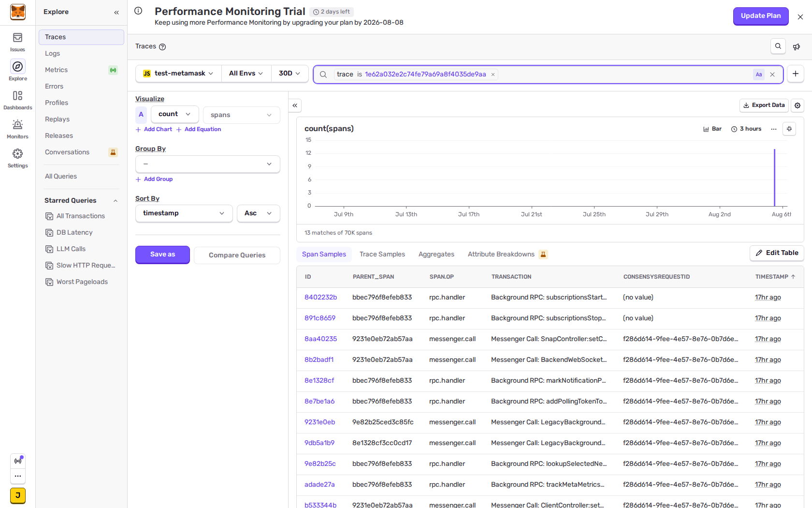Image resolution: width=812 pixels, height=508 pixels.
Task: Open span ID 9231e0eb
Action: click(x=319, y=422)
